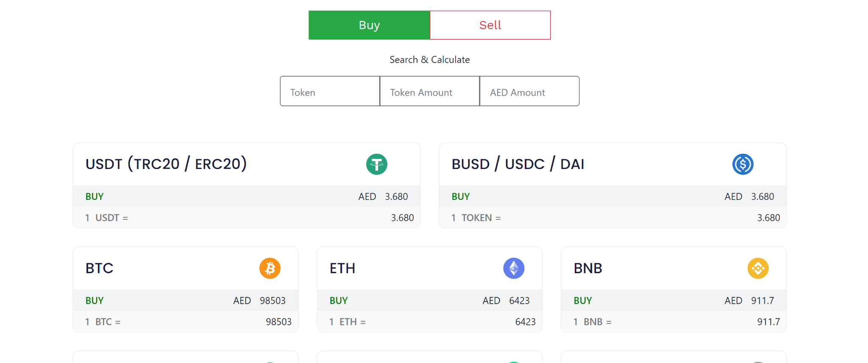Click the BUY label on BNB card

(x=583, y=301)
